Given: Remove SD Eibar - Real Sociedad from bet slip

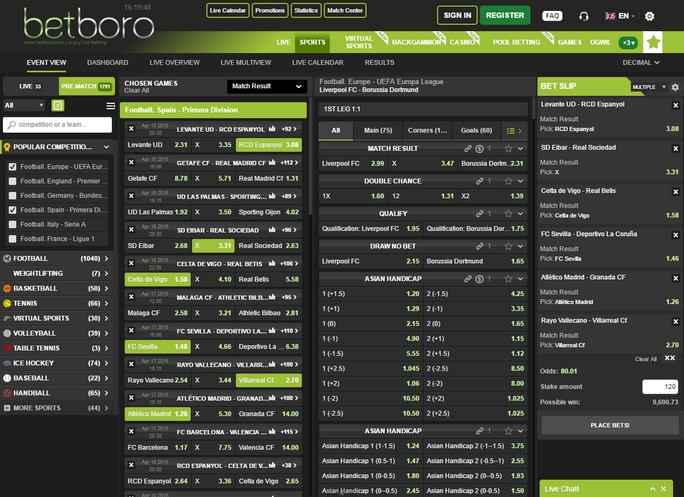Looking at the screenshot, I should 675,148.
